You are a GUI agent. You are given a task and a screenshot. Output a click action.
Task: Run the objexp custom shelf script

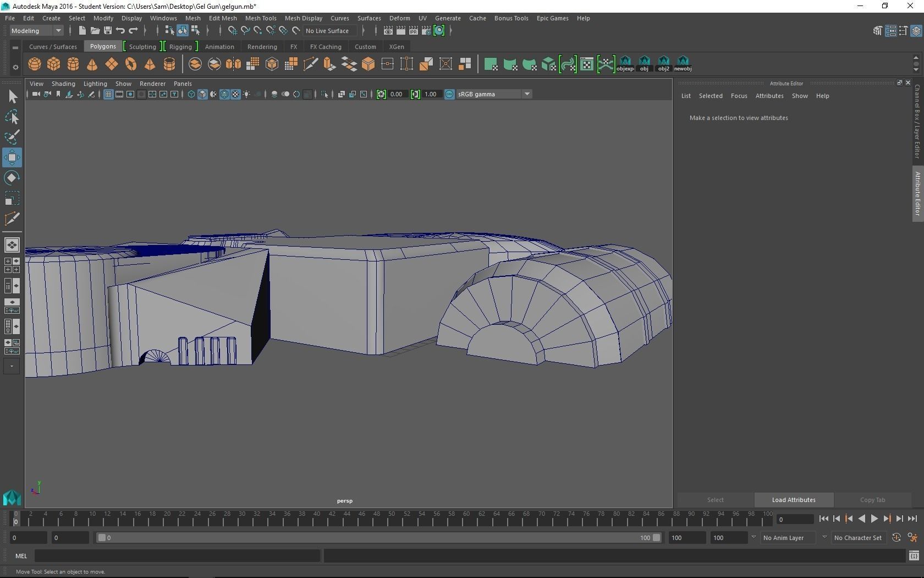coord(625,64)
